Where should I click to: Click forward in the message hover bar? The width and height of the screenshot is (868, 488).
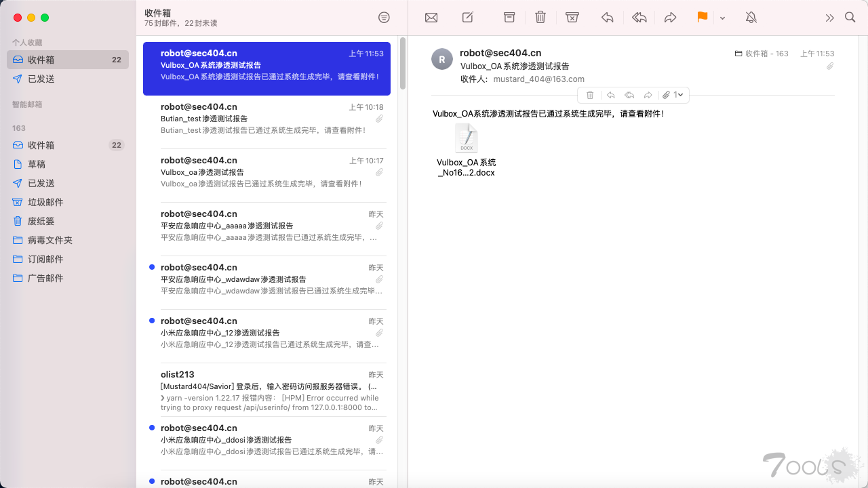pyautogui.click(x=648, y=95)
